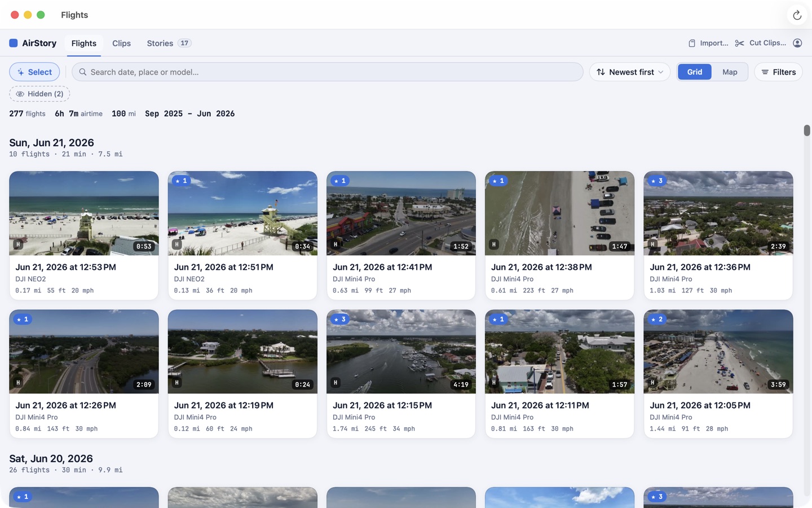Click 3-star badge on last Jun 20 thumbnail
The image size is (812, 508).
coord(657,497)
